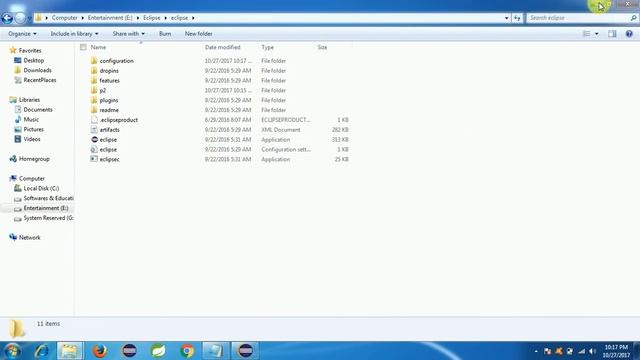This screenshot has width=640, height=360.
Task: Navigate to Entertainment (E:) breadcrumb
Action: click(x=110, y=18)
